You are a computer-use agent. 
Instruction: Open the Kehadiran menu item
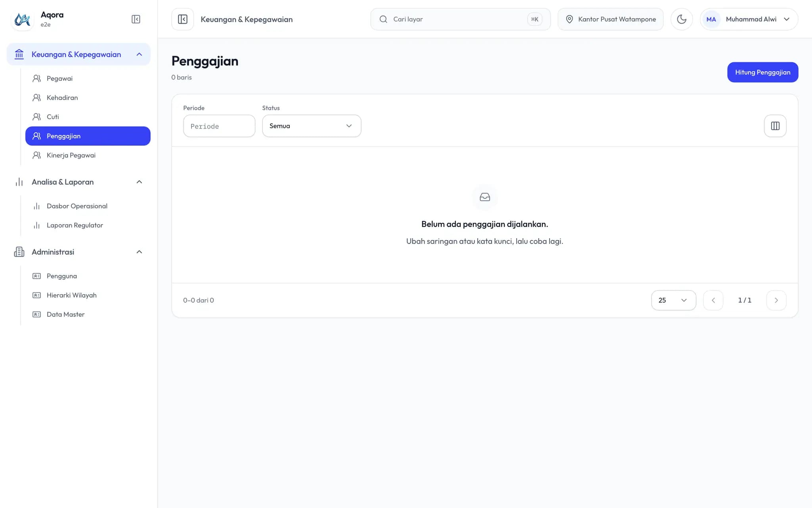[88, 98]
